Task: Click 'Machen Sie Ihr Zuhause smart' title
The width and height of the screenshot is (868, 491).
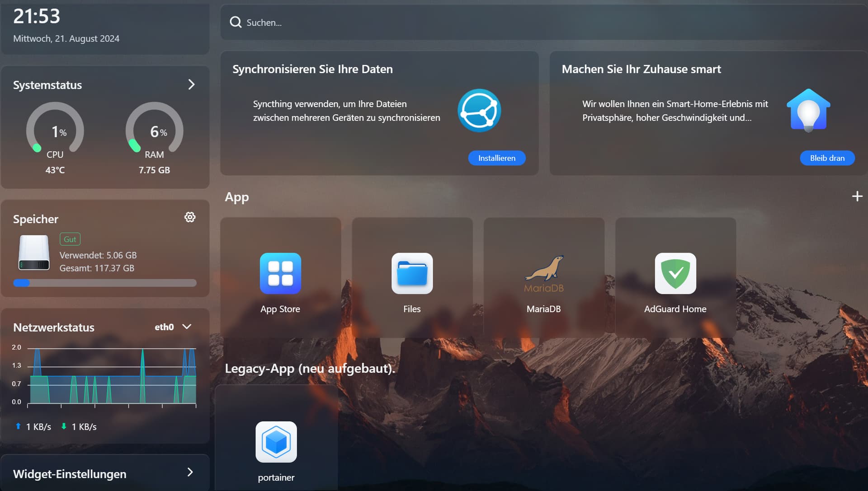Action: pyautogui.click(x=641, y=69)
